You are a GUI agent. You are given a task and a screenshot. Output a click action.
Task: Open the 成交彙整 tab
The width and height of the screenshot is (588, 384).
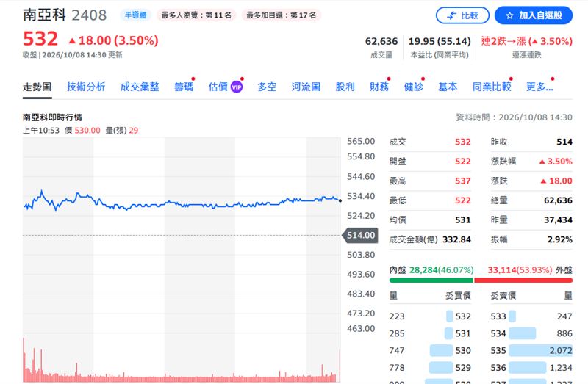(140, 87)
